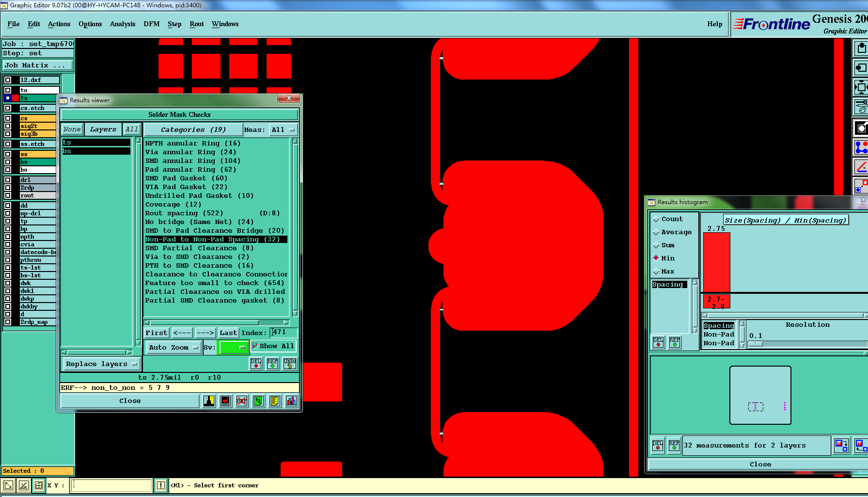Click the DEL icon in Results viewer

pyautogui.click(x=256, y=363)
